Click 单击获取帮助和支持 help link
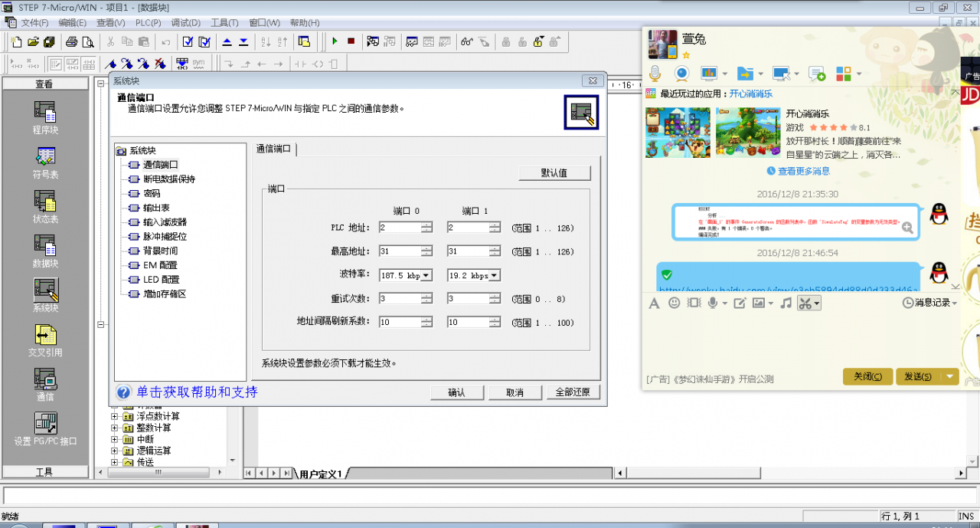Image resolution: width=980 pixels, height=528 pixels. pyautogui.click(x=198, y=392)
